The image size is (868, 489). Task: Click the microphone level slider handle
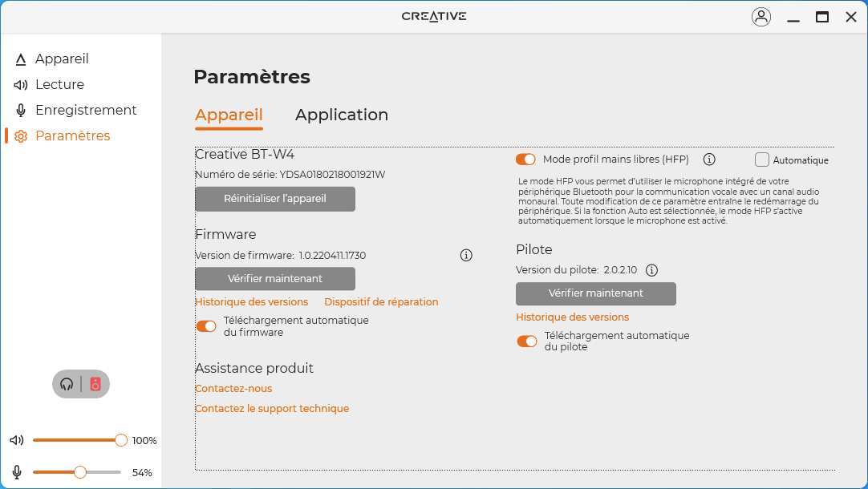click(80, 472)
